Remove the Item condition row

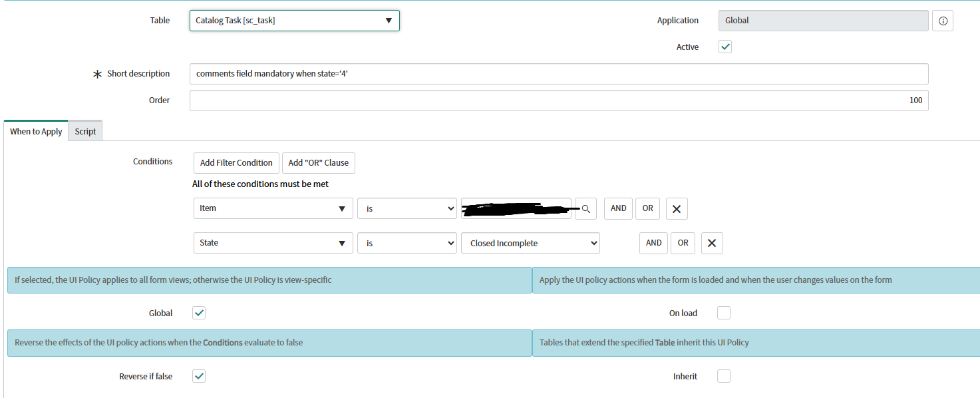click(x=677, y=208)
